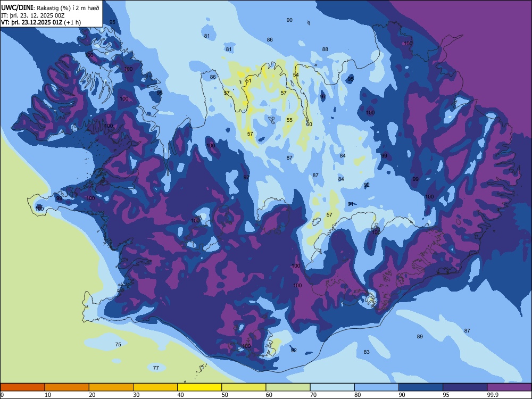Select the 89 humidity value over the sea
Viewport: 532px width, 399px height.
coord(420,337)
